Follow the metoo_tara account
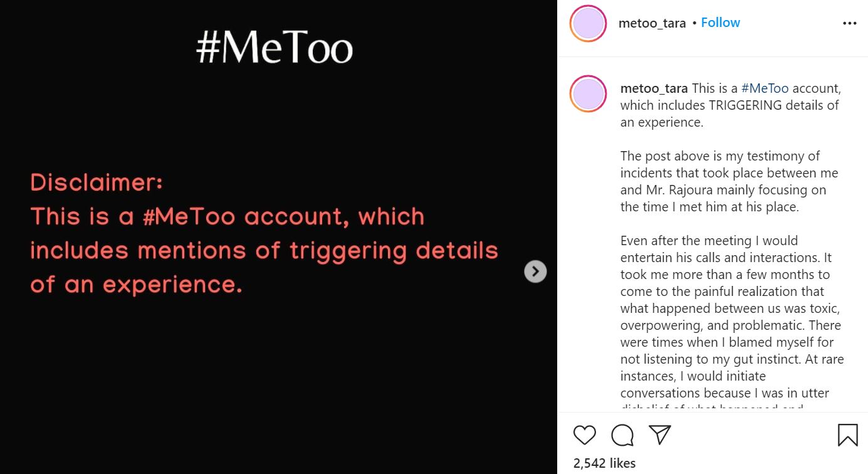 720,23
